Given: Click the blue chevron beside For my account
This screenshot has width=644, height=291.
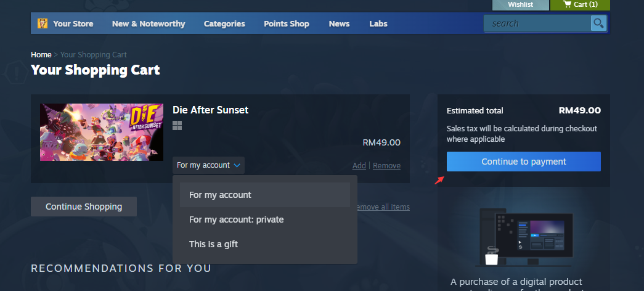Looking at the screenshot, I should (237, 165).
